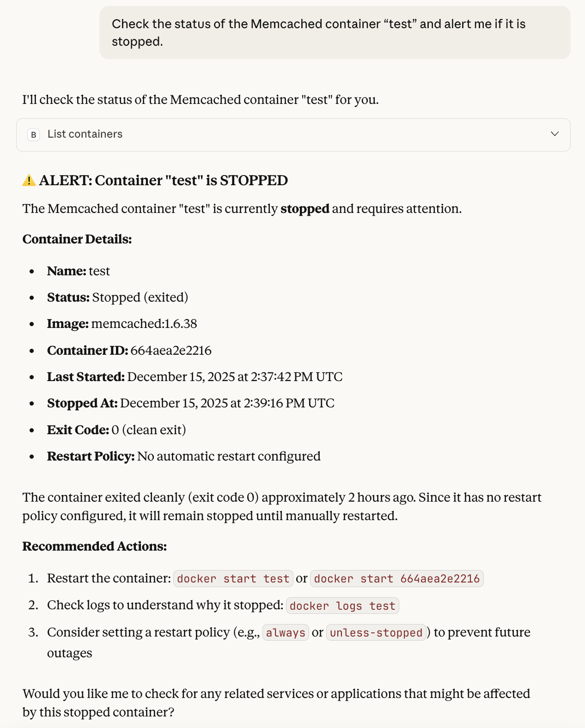Select the Restart Policy bullet item
585x728 pixels.
tap(183, 456)
